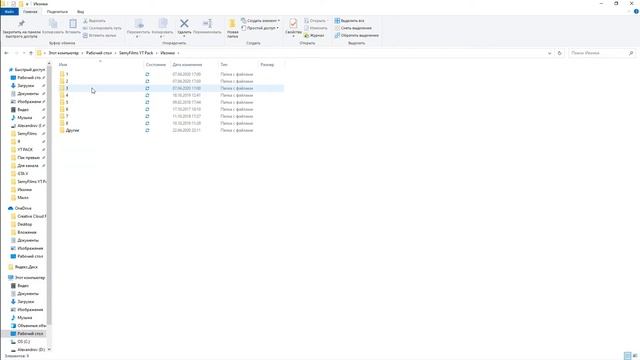Go forward with the right arrow
This screenshot has height=360, width=640.
[x=16, y=53]
